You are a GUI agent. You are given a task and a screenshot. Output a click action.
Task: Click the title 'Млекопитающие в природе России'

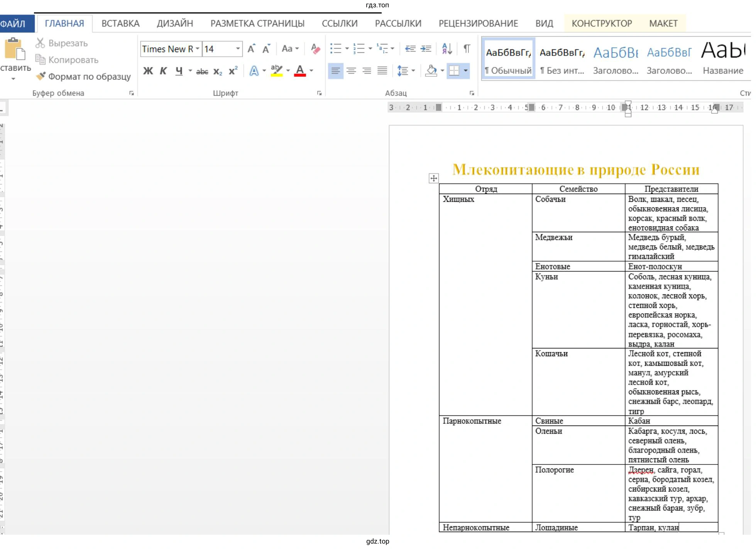576,170
